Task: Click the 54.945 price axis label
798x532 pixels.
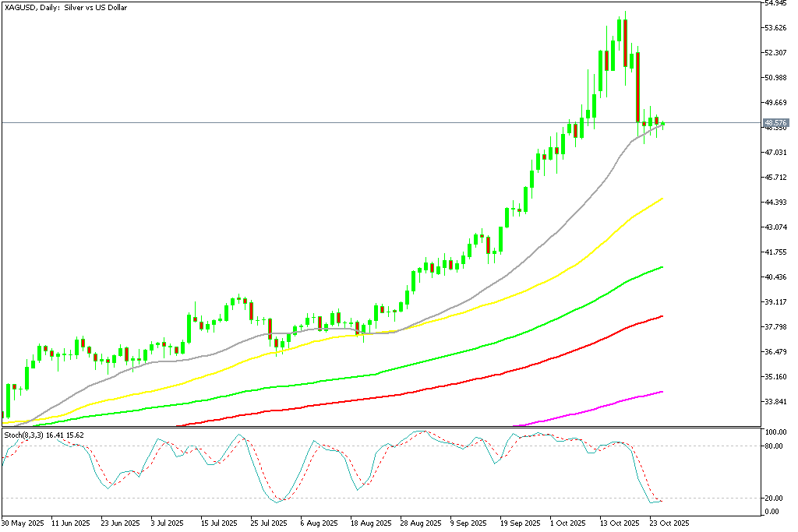Action: point(775,3)
